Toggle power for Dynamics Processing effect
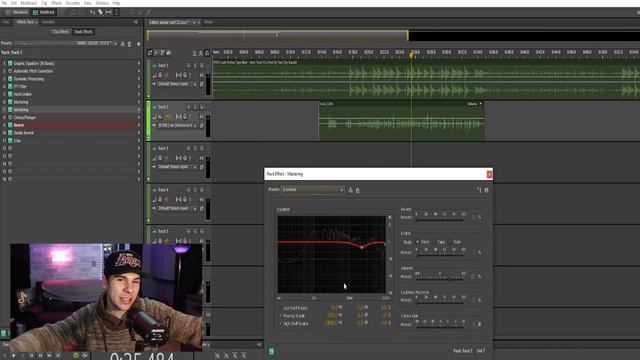 click(x=10, y=79)
